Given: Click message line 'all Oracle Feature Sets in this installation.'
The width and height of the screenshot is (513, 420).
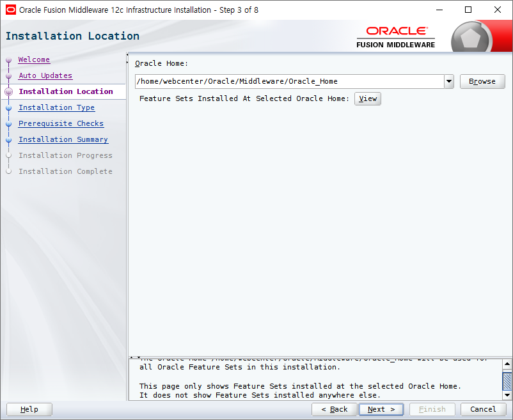Looking at the screenshot, I should pyautogui.click(x=240, y=367).
